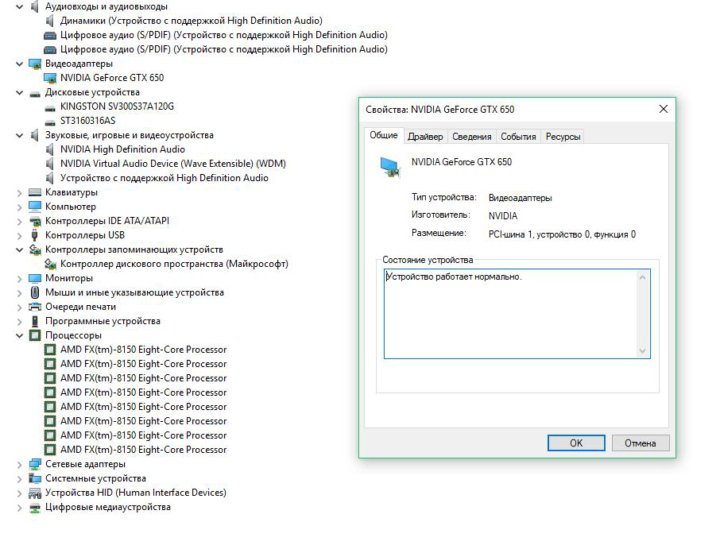Open the Драйвер tab

[x=425, y=137]
